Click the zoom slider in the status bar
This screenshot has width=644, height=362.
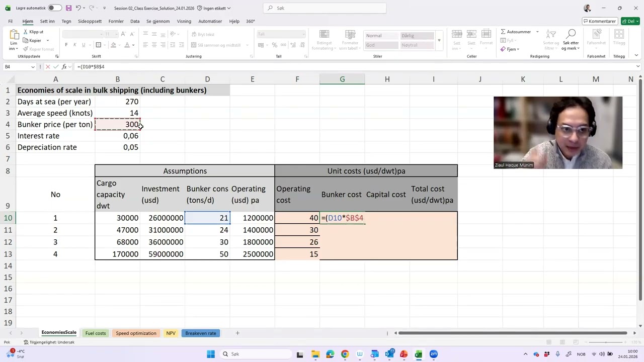(x=606, y=342)
